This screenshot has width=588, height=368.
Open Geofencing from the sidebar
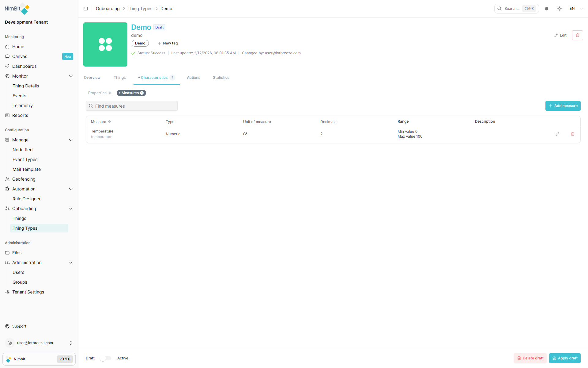click(x=24, y=179)
